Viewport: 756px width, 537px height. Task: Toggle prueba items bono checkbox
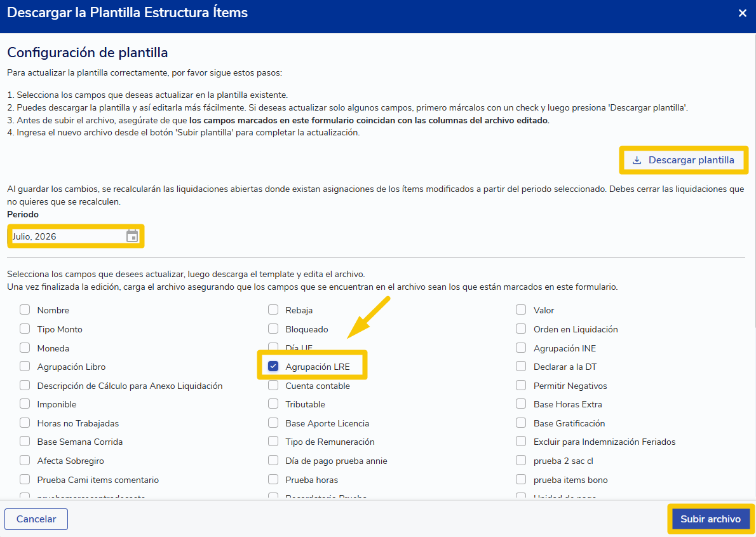tap(521, 479)
